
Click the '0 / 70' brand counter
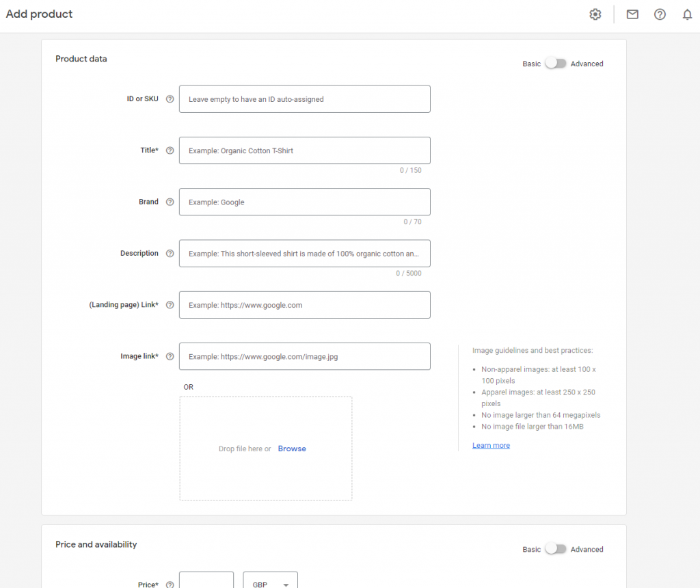click(x=412, y=222)
